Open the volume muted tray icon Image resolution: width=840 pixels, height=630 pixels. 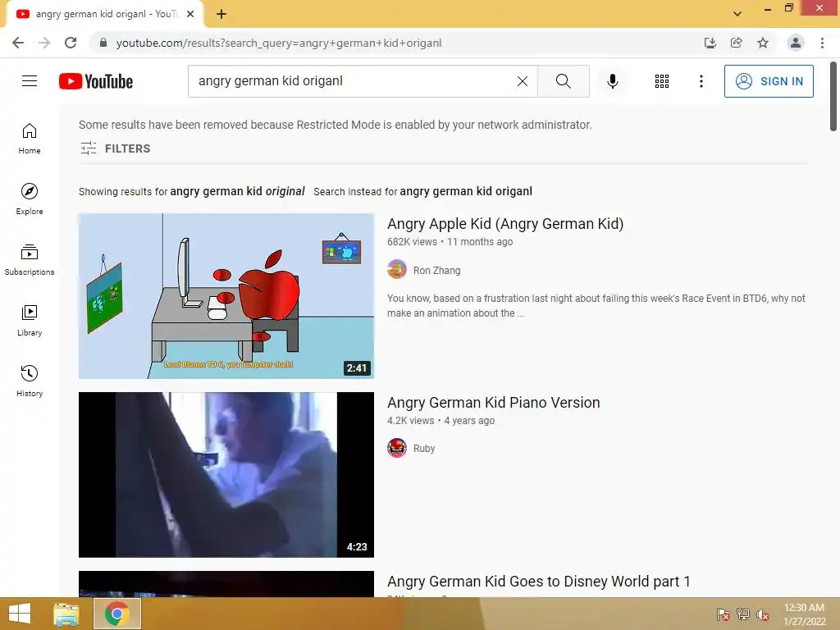pos(763,614)
